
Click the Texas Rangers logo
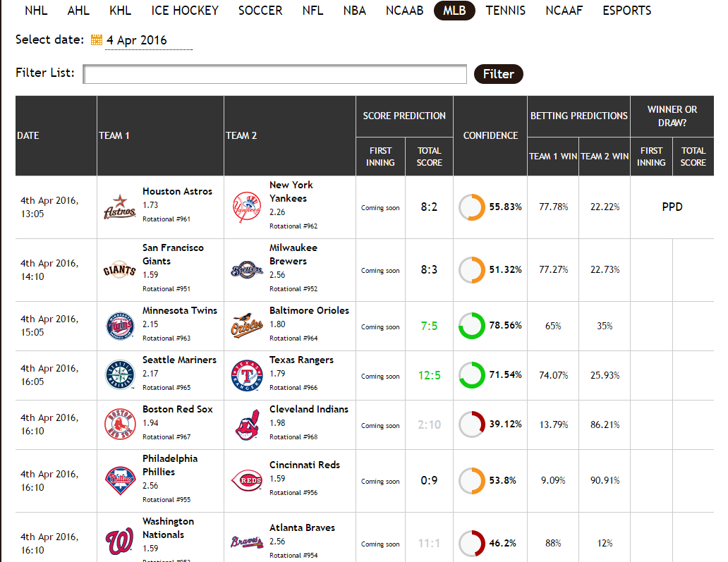coord(247,375)
